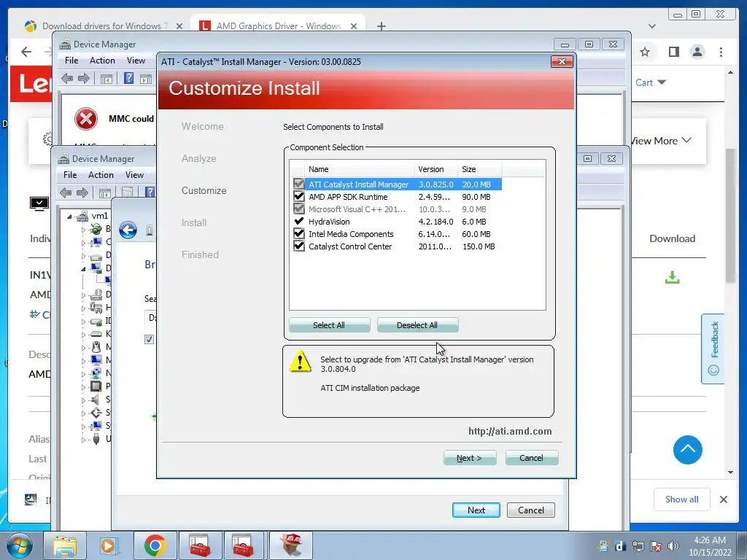This screenshot has width=747, height=560.
Task: Click blue back-to-top arrow on Lenovo page
Action: (x=687, y=449)
